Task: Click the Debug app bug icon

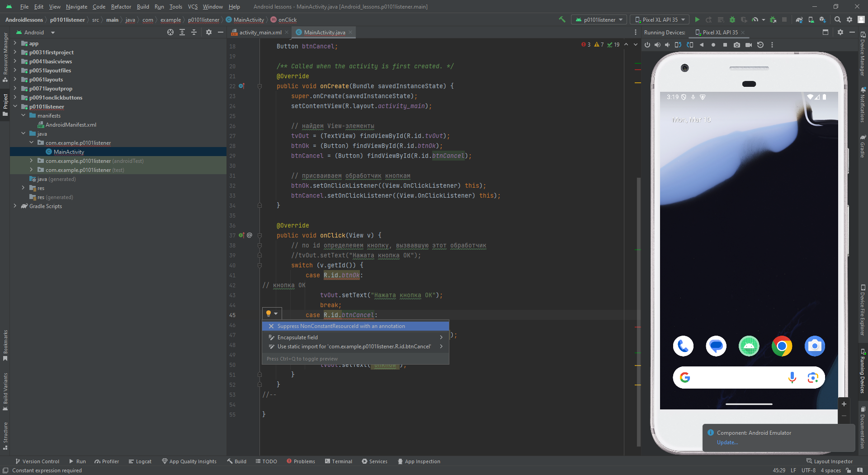Action: (x=732, y=19)
